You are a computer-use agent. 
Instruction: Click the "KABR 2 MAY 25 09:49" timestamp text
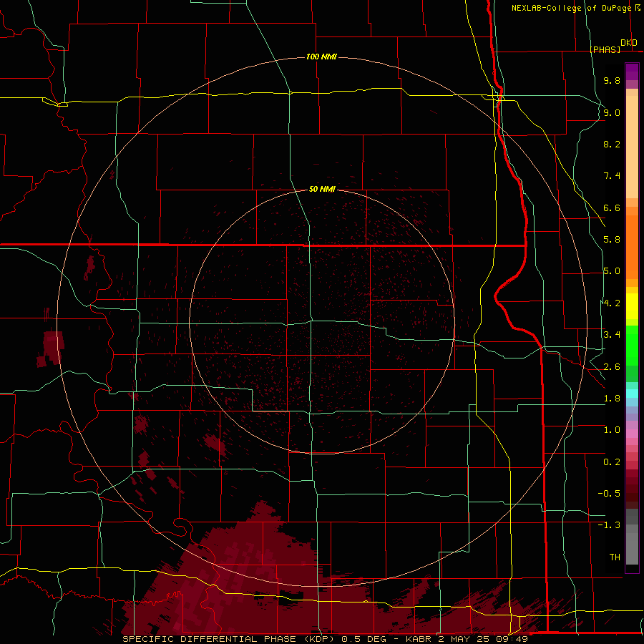467,639
